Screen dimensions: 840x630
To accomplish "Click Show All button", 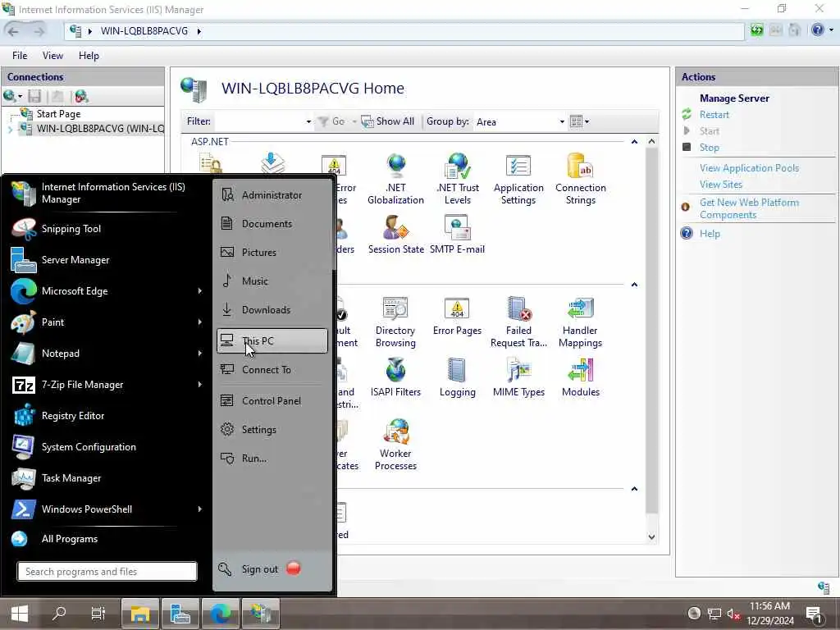I will click(x=388, y=121).
